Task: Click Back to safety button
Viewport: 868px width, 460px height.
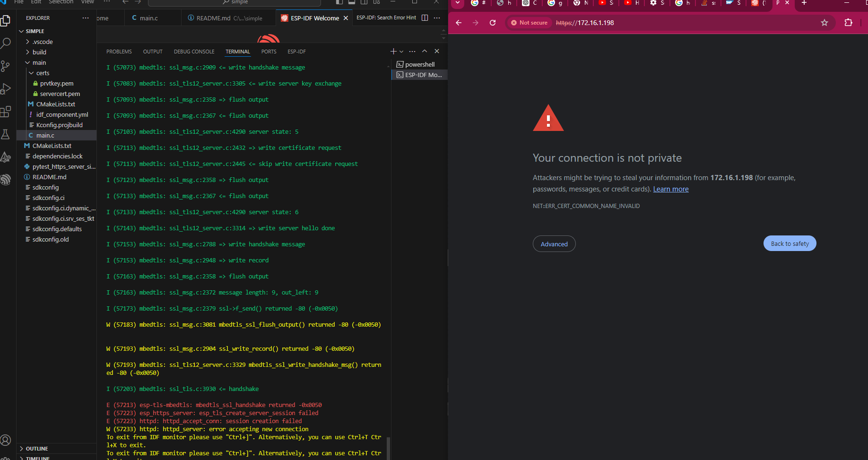Action: click(x=790, y=243)
